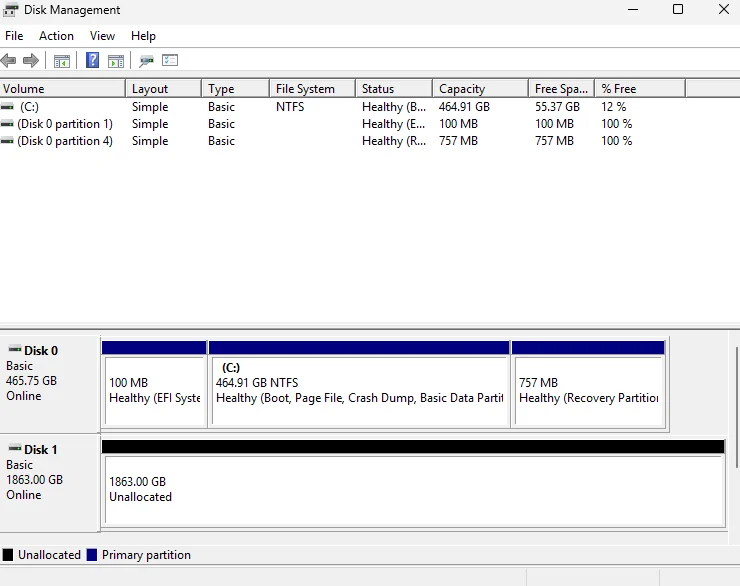The image size is (740, 586).
Task: Sort by the Free Space column header
Action: (561, 89)
